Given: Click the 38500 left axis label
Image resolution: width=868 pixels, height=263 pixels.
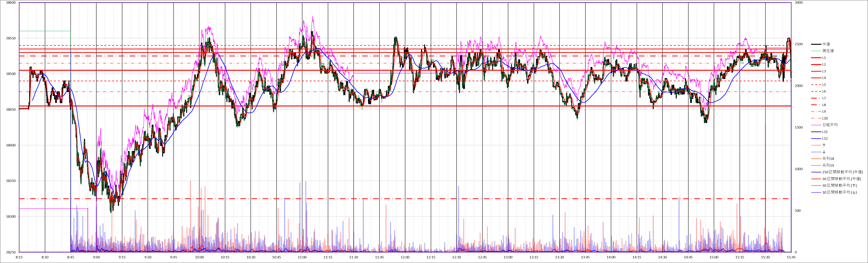Looking at the screenshot, I should tap(11, 74).
